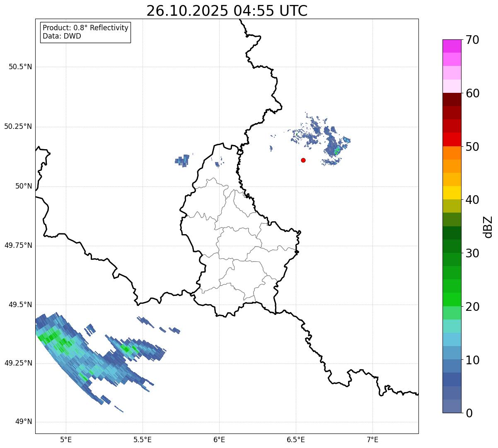Click the 6.5°E longitude label
The width and height of the screenshot is (498, 448).
[296, 439]
